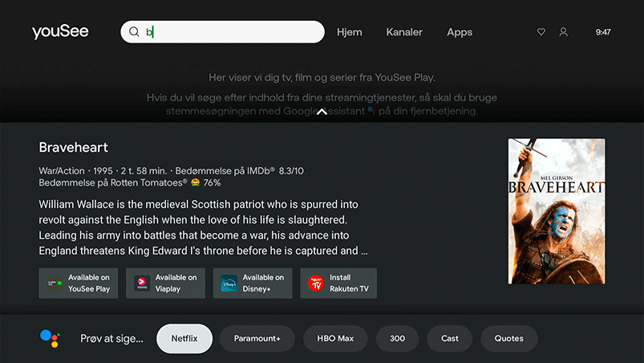Image resolution: width=644 pixels, height=363 pixels.
Task: Choose the Netflix suggestion chip
Action: pos(184,338)
